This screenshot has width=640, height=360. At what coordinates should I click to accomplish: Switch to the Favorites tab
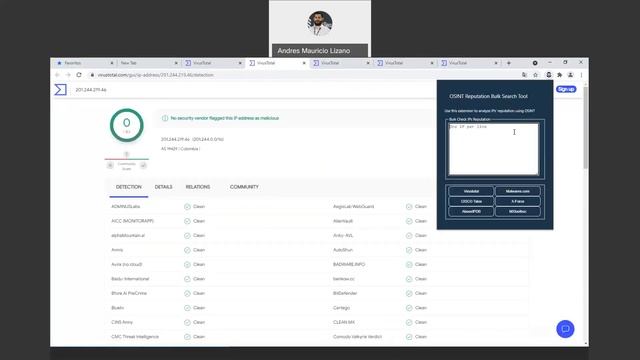[84, 63]
